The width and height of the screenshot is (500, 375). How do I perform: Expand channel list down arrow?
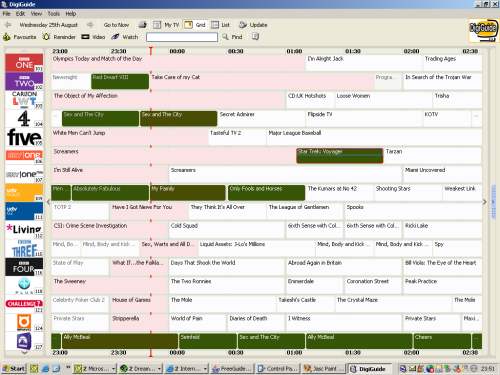pyautogui.click(x=24, y=352)
